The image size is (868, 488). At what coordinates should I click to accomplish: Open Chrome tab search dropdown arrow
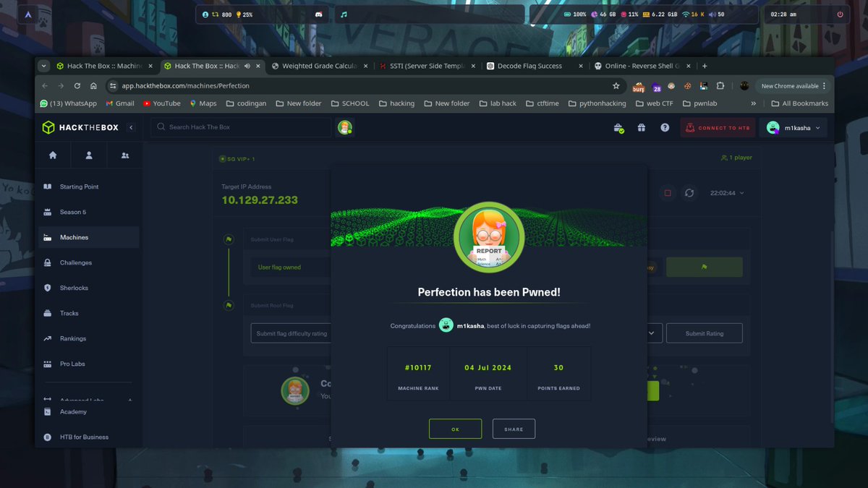tap(43, 66)
